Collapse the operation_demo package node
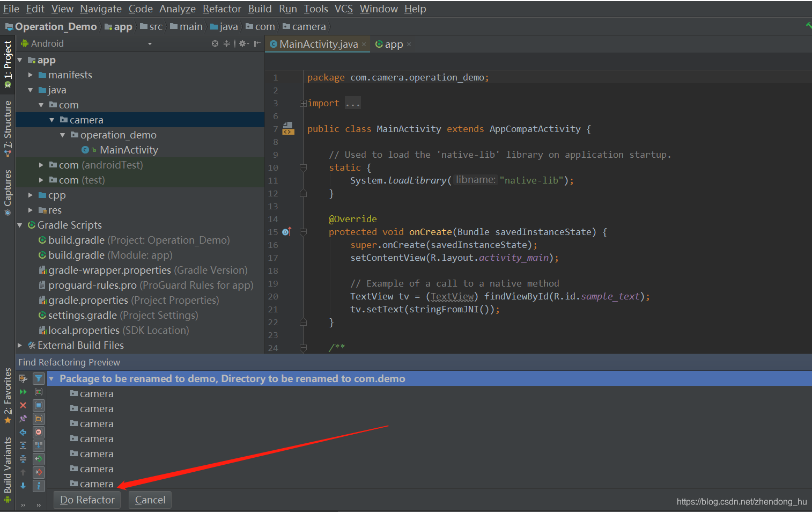The height and width of the screenshot is (512, 812). click(x=63, y=135)
